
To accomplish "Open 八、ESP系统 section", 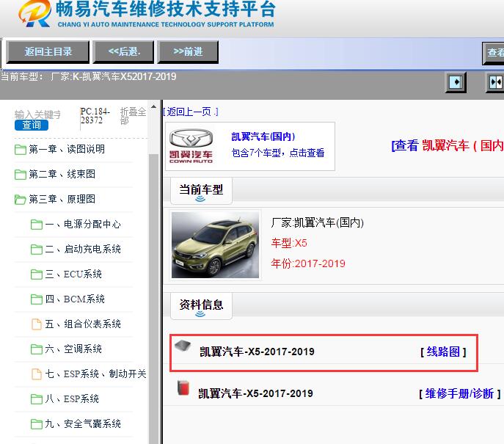I will pyautogui.click(x=72, y=398).
